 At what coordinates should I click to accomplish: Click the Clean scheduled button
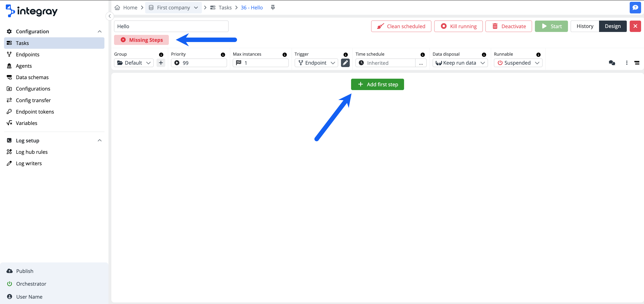click(x=401, y=26)
